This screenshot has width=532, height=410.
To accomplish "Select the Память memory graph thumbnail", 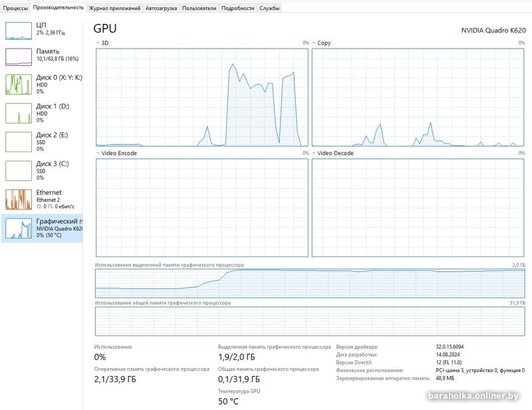I will [x=19, y=56].
